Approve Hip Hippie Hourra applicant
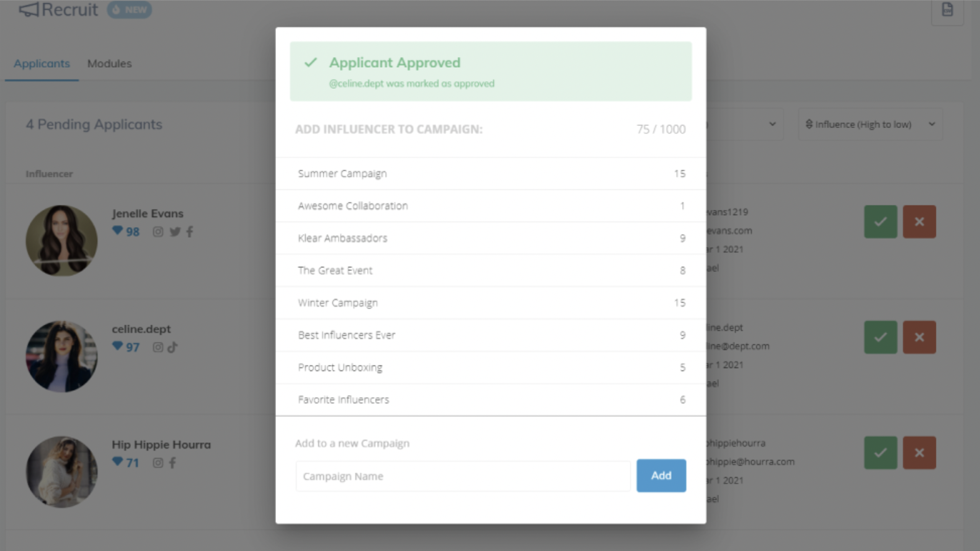 coord(880,452)
